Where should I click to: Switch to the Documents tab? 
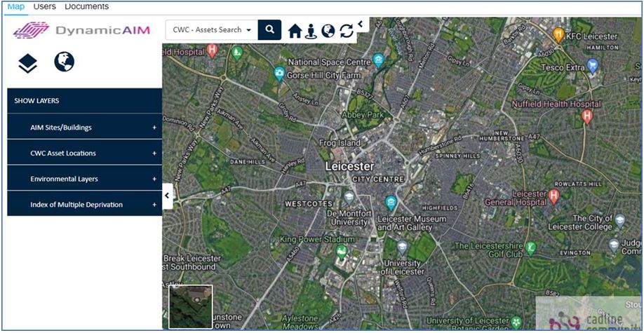pos(87,6)
